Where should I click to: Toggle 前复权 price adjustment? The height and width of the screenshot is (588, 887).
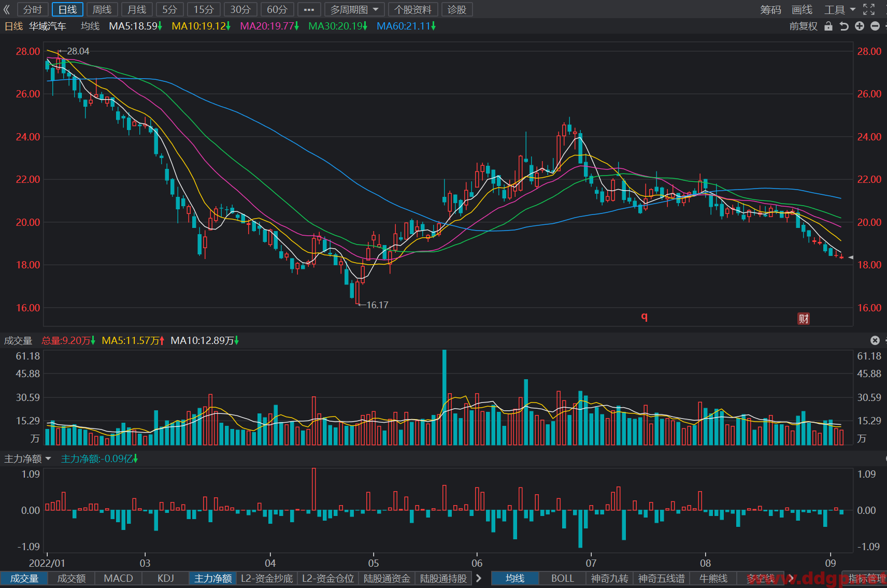(x=803, y=26)
